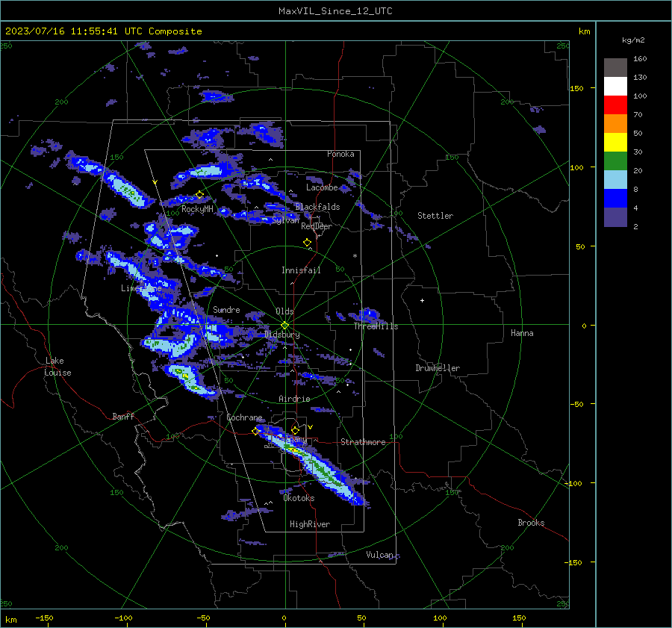Click the Brooks town label
Image resolution: width=672 pixels, height=628 pixels.
click(531, 523)
